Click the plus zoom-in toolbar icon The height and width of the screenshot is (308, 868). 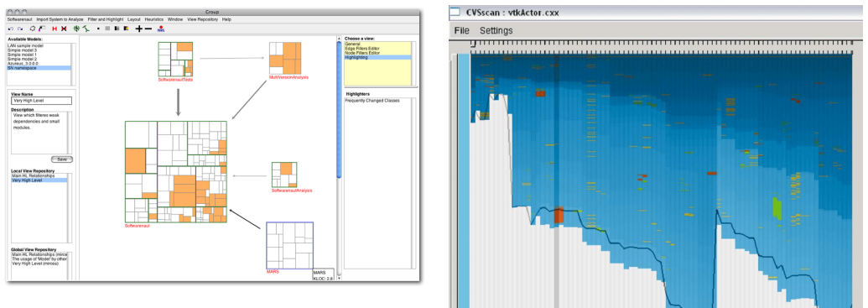(x=139, y=29)
